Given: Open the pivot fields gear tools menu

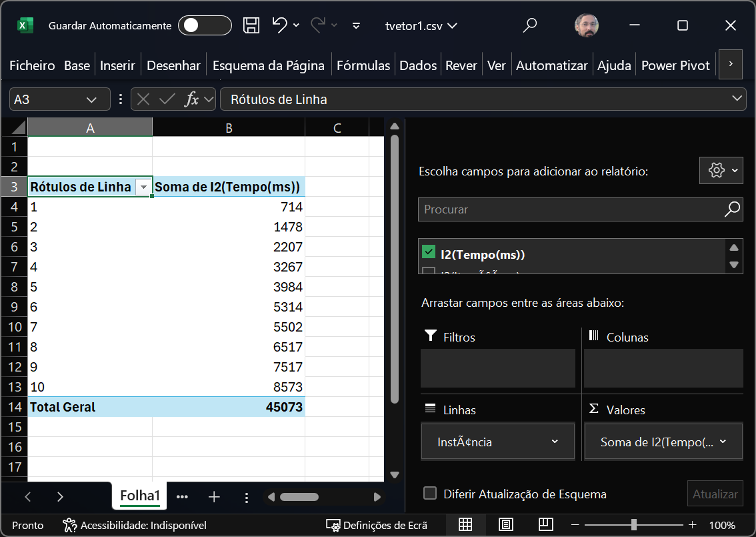Looking at the screenshot, I should (717, 171).
